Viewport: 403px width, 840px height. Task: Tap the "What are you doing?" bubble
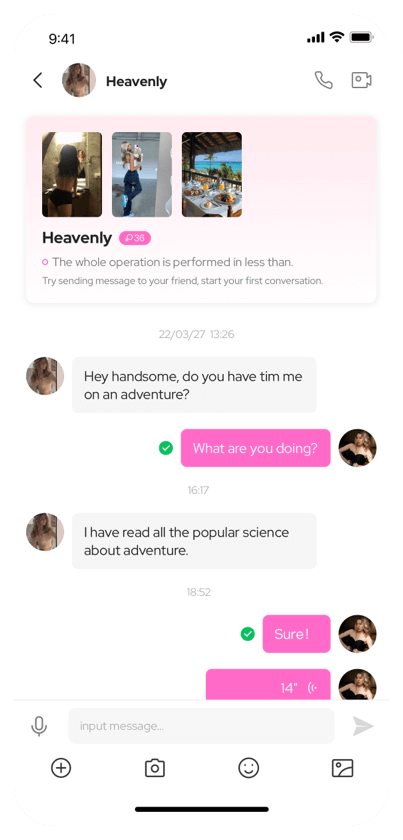point(256,448)
